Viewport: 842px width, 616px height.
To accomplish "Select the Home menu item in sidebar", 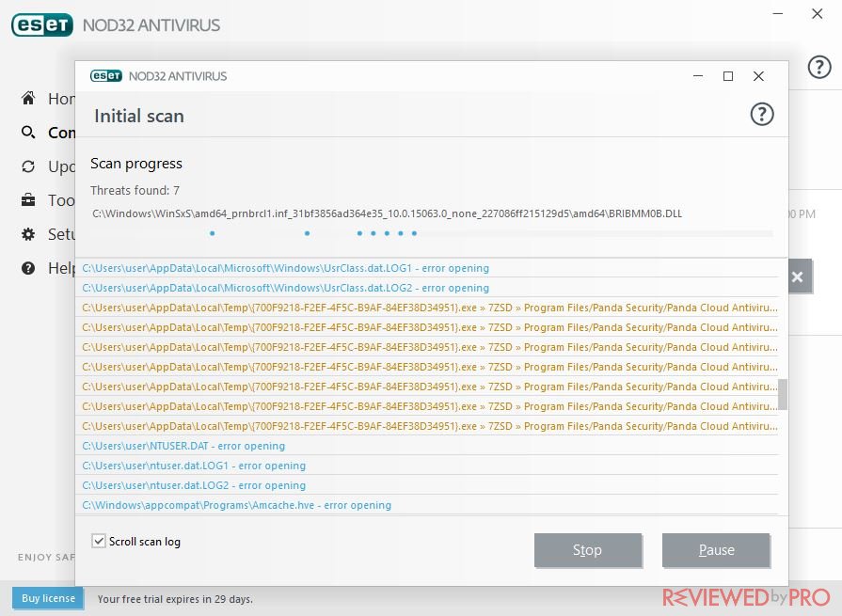I will tap(61, 98).
